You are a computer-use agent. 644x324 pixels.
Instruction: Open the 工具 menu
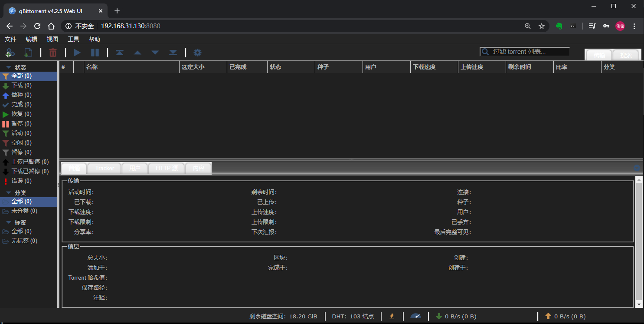74,39
